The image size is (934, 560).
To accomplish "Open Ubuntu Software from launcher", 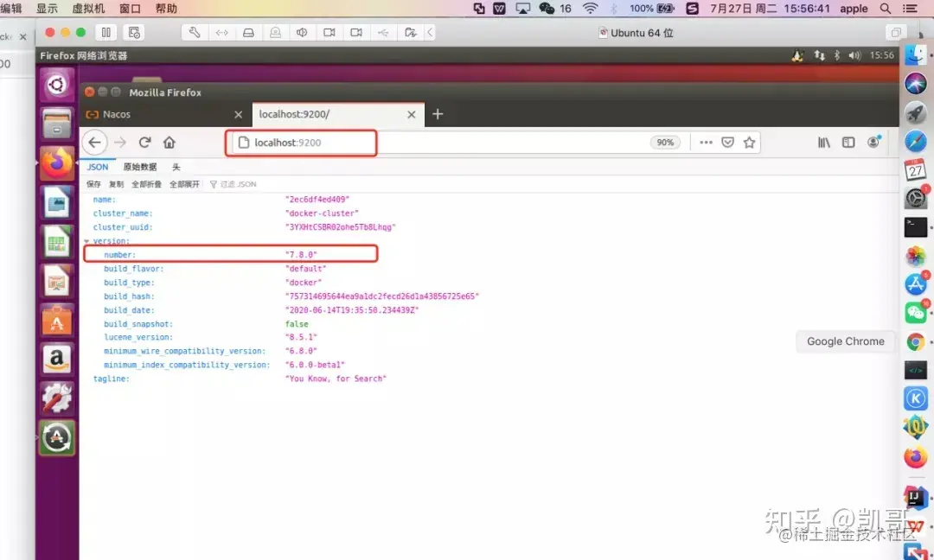I will click(57, 320).
